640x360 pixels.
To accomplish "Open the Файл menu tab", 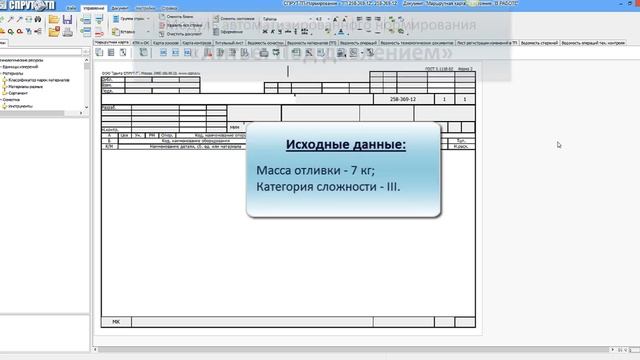I will (71, 8).
